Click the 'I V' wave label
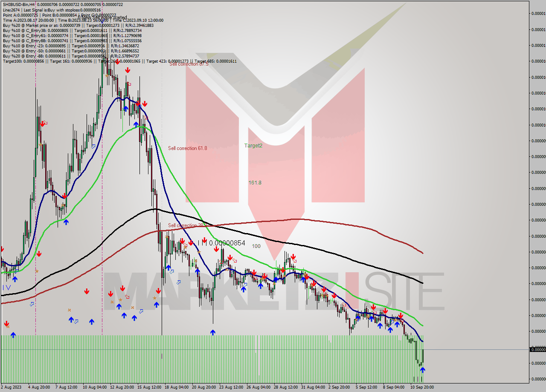 [6, 288]
